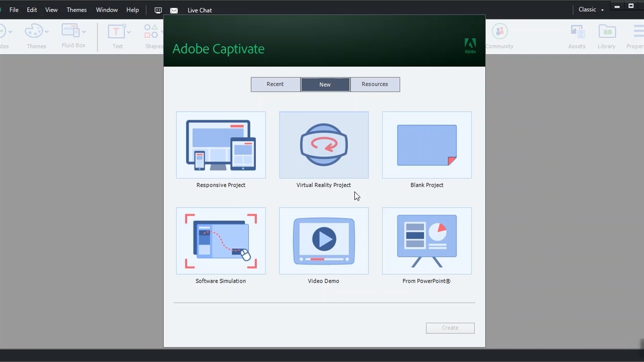Open the Themes toolbar icon

[34, 32]
